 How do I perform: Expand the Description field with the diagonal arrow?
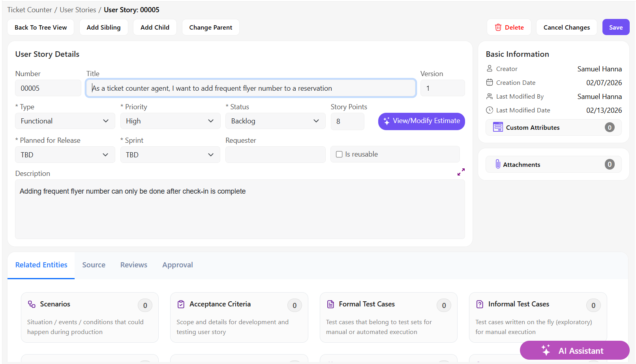pyautogui.click(x=461, y=172)
